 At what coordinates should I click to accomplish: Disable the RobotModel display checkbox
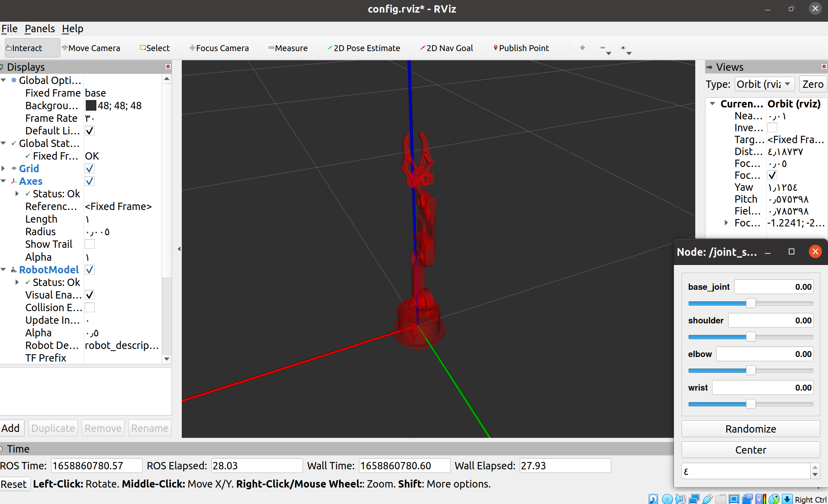(90, 269)
